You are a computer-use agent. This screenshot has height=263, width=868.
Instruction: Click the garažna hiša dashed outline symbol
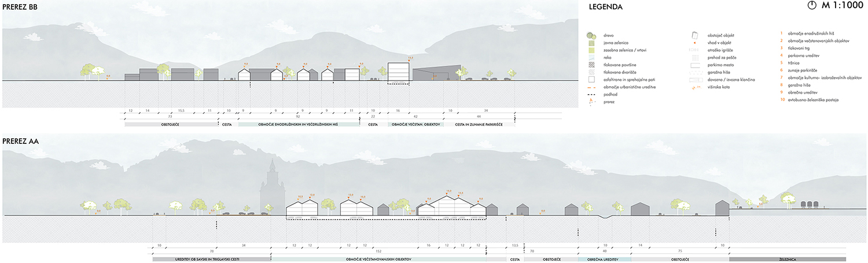(x=696, y=73)
